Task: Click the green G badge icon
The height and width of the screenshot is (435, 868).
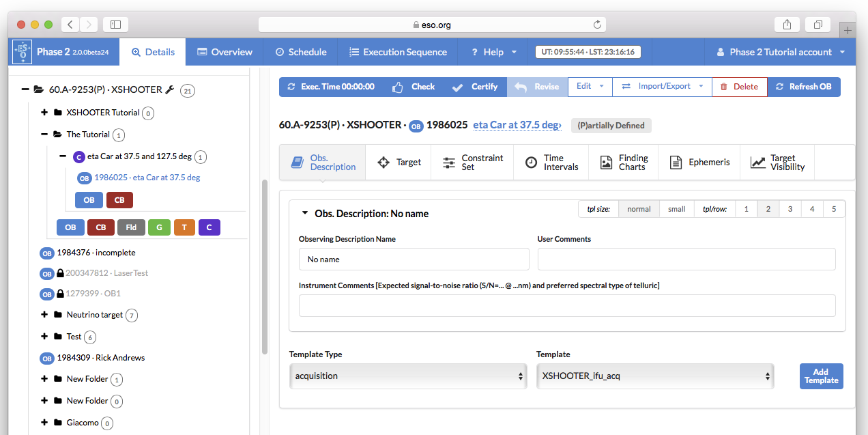Action: [159, 227]
